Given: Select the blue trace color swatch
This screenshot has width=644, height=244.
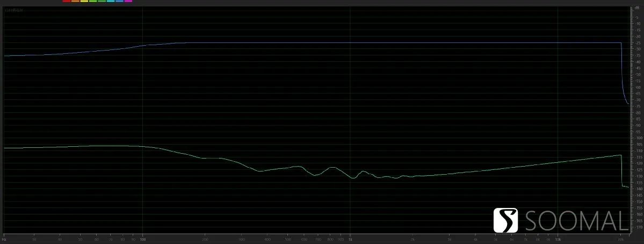Looking at the screenshot, I should [120, 1].
